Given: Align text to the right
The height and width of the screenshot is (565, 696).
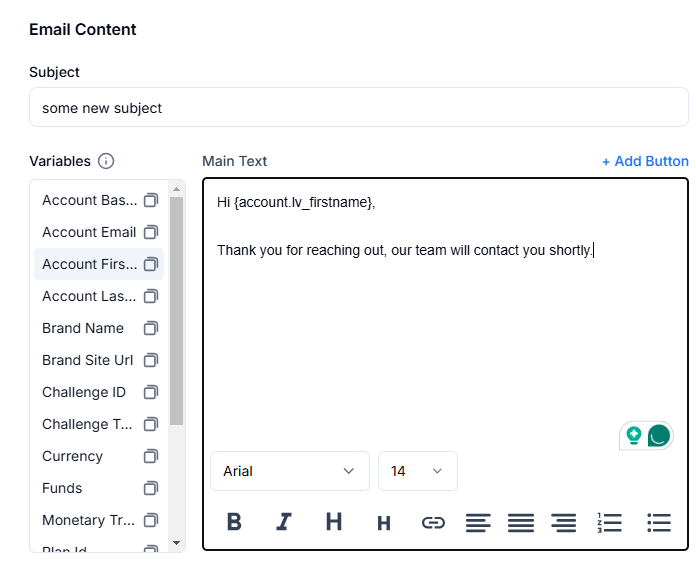Looking at the screenshot, I should point(564,522).
